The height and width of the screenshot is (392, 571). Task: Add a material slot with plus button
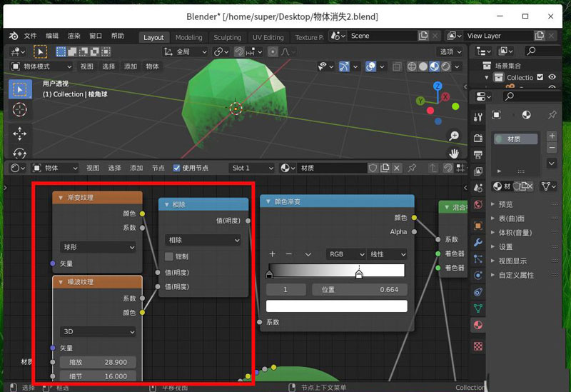pos(551,136)
